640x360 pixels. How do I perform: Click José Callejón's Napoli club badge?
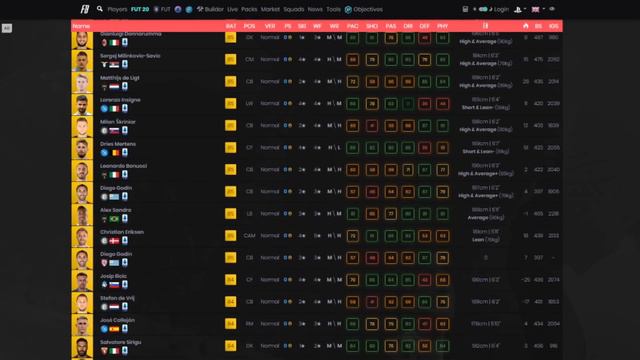[x=104, y=329]
